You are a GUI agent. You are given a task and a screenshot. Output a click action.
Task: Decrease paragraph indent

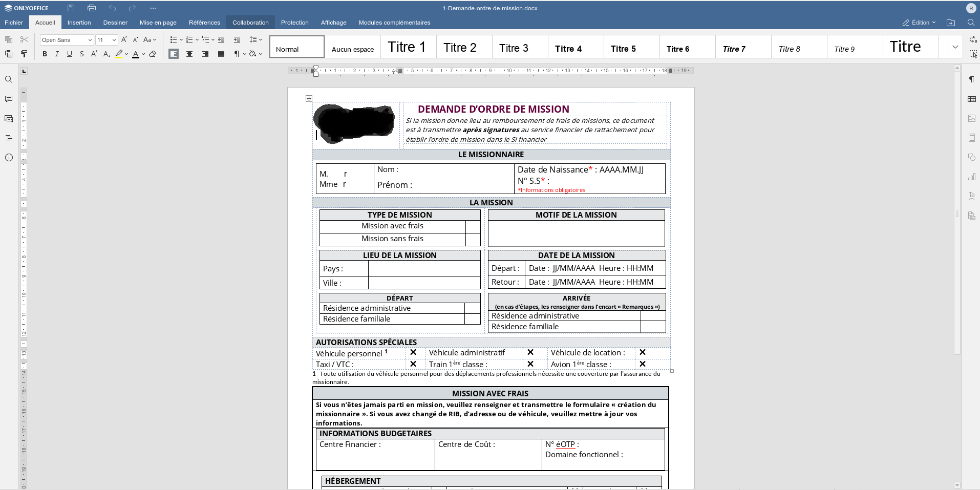221,39
